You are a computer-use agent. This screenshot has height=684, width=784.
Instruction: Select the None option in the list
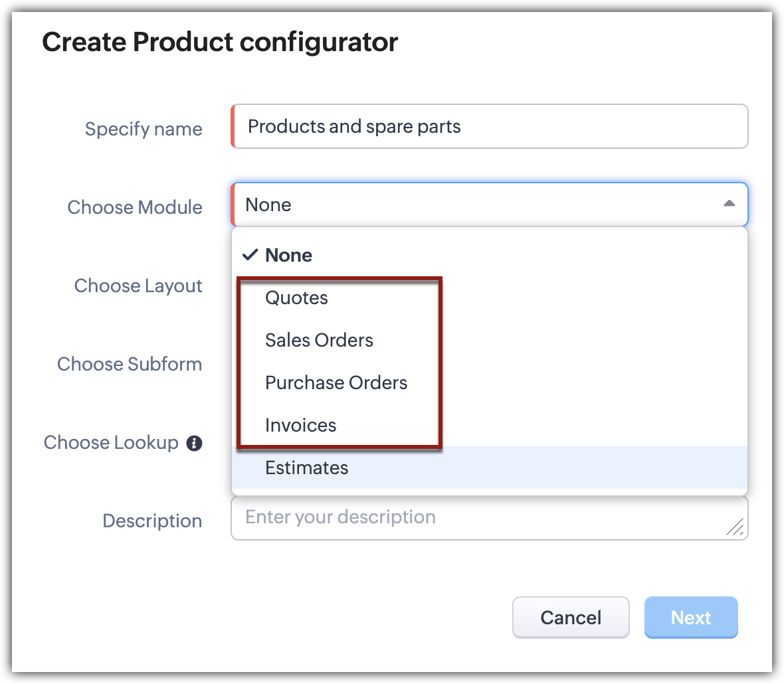pos(288,255)
